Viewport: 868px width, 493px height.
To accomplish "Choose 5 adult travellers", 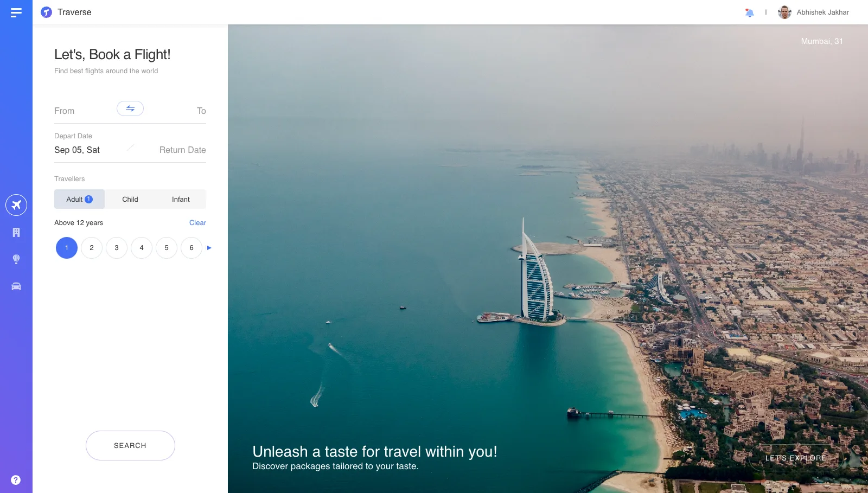I will coord(167,248).
